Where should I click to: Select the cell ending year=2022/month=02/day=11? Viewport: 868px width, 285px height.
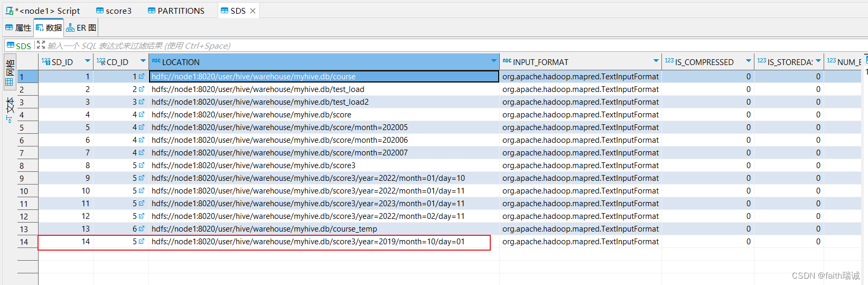point(324,216)
